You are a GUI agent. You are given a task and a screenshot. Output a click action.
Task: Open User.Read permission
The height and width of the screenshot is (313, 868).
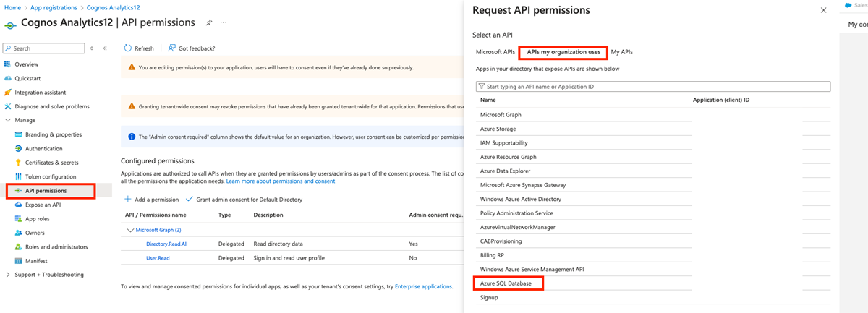[158, 258]
